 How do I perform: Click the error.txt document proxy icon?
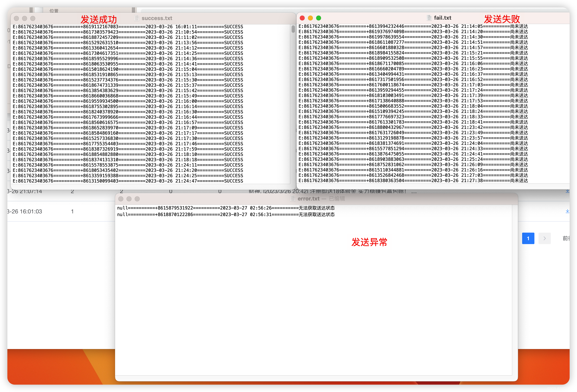click(293, 199)
